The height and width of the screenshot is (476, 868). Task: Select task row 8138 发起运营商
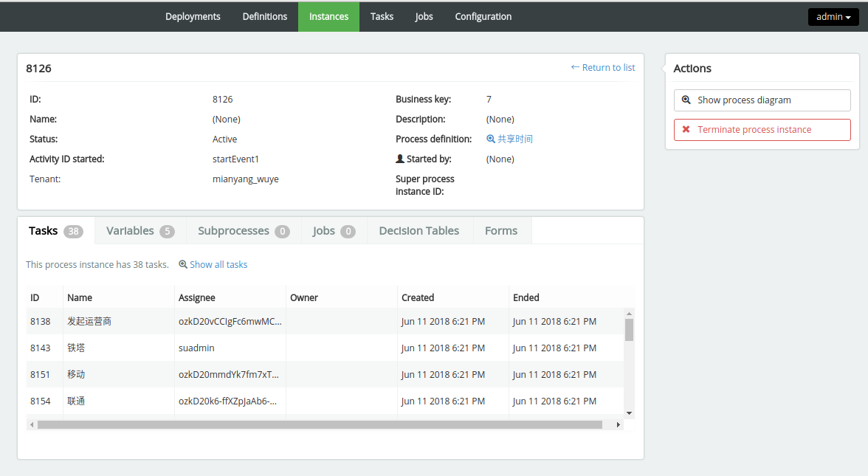[325, 322]
